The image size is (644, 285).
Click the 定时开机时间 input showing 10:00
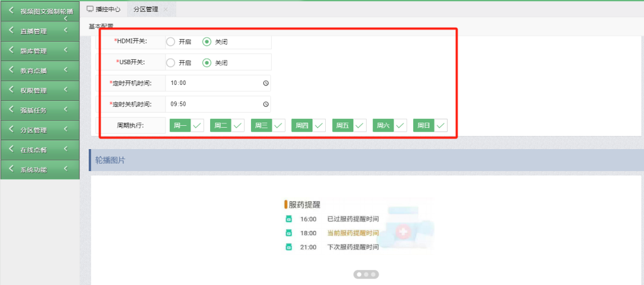(x=218, y=83)
